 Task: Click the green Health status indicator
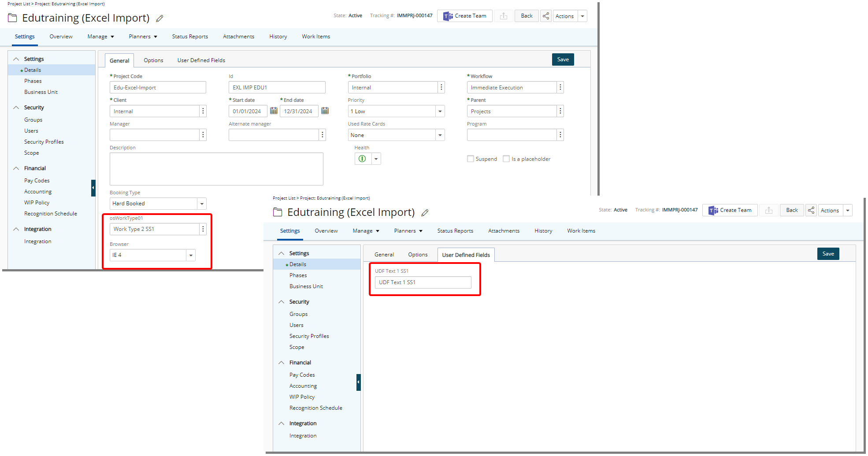click(362, 159)
